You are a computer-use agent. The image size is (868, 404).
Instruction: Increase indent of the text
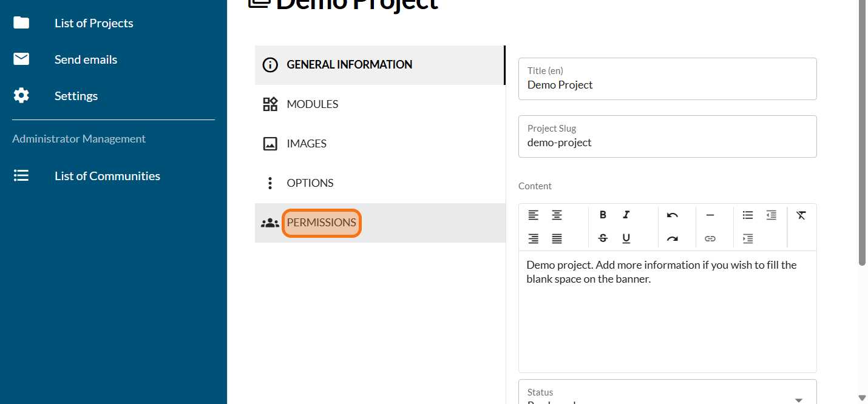(x=748, y=238)
